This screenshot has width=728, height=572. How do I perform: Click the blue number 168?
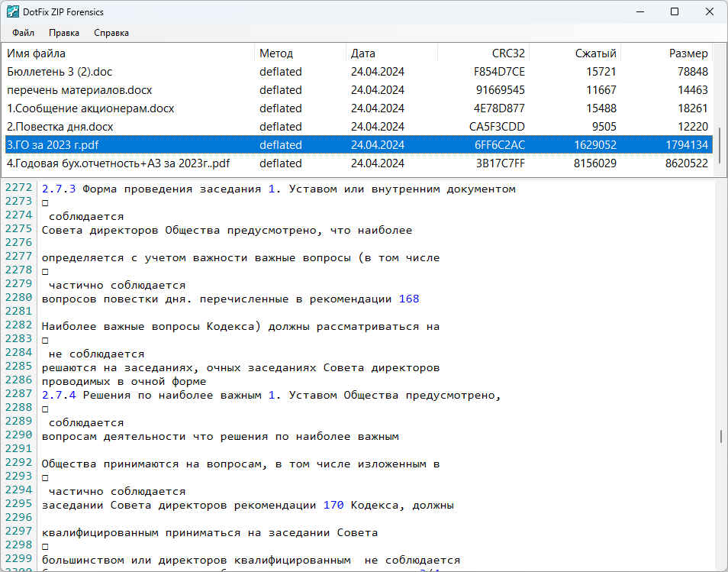[x=408, y=299]
